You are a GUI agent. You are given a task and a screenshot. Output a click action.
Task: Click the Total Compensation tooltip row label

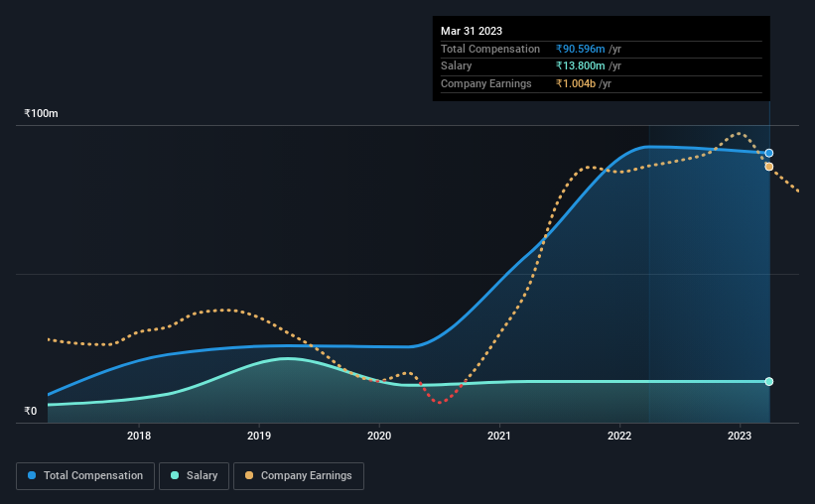tap(490, 49)
